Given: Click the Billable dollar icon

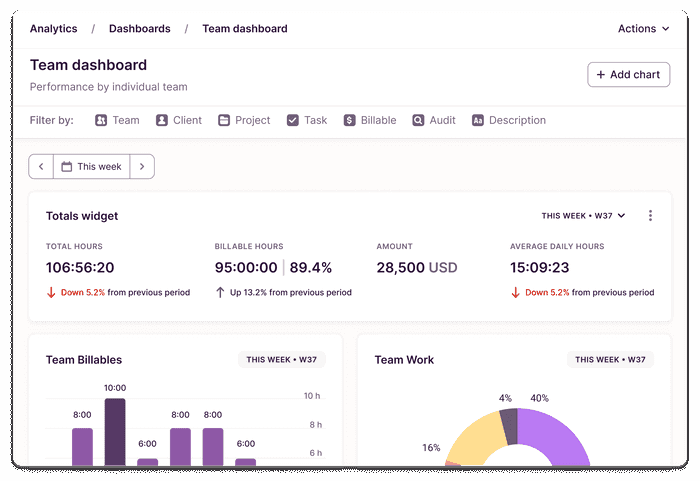Looking at the screenshot, I should (350, 120).
